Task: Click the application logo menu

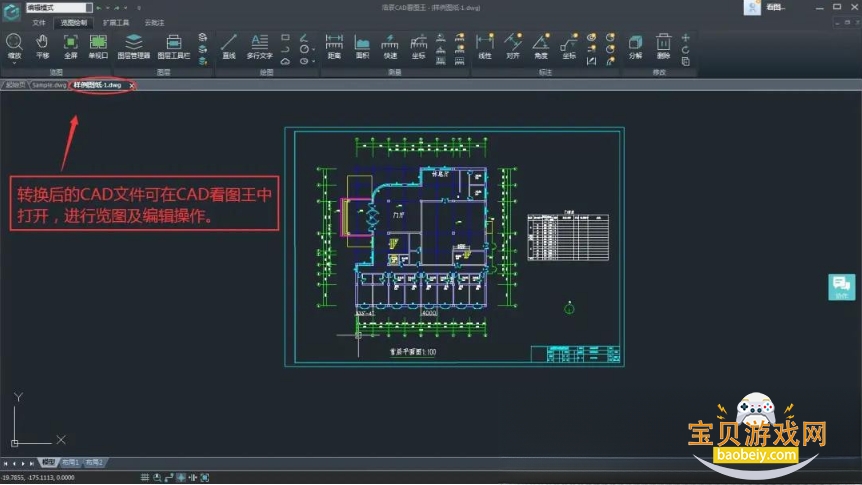Action: 12,11
